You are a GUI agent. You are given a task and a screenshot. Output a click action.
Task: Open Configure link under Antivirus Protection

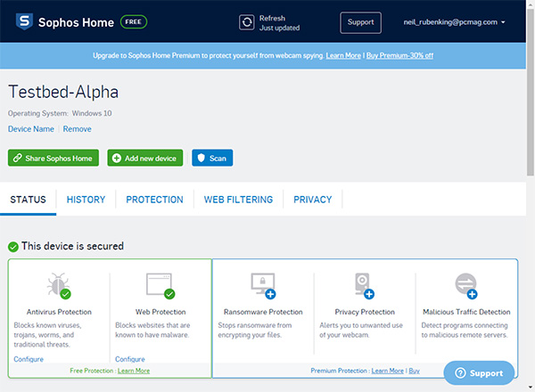[x=29, y=359]
